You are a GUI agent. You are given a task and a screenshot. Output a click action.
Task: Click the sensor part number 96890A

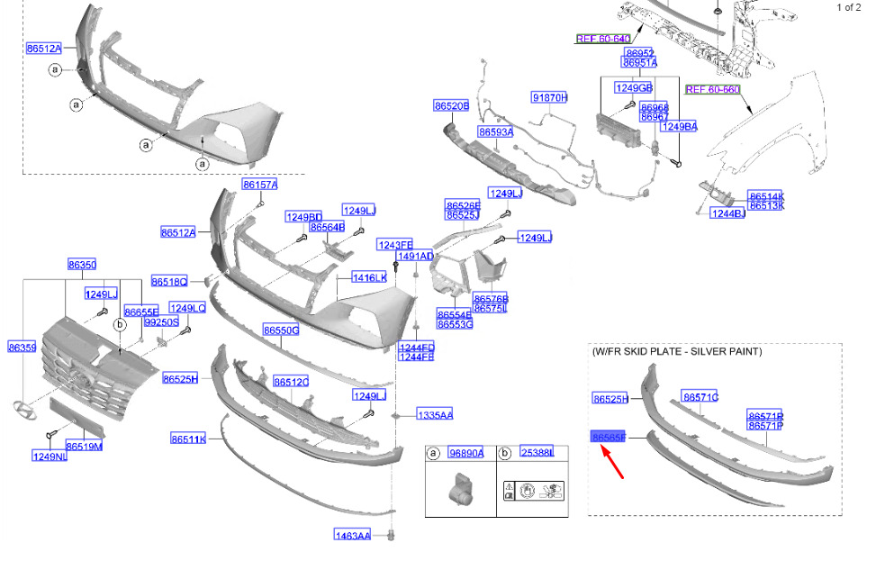(466, 453)
